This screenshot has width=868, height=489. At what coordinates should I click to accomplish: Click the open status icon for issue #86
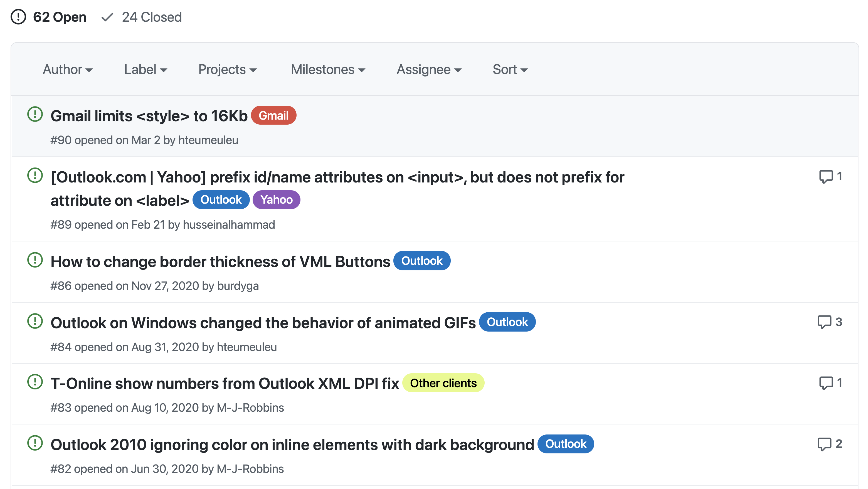click(35, 260)
